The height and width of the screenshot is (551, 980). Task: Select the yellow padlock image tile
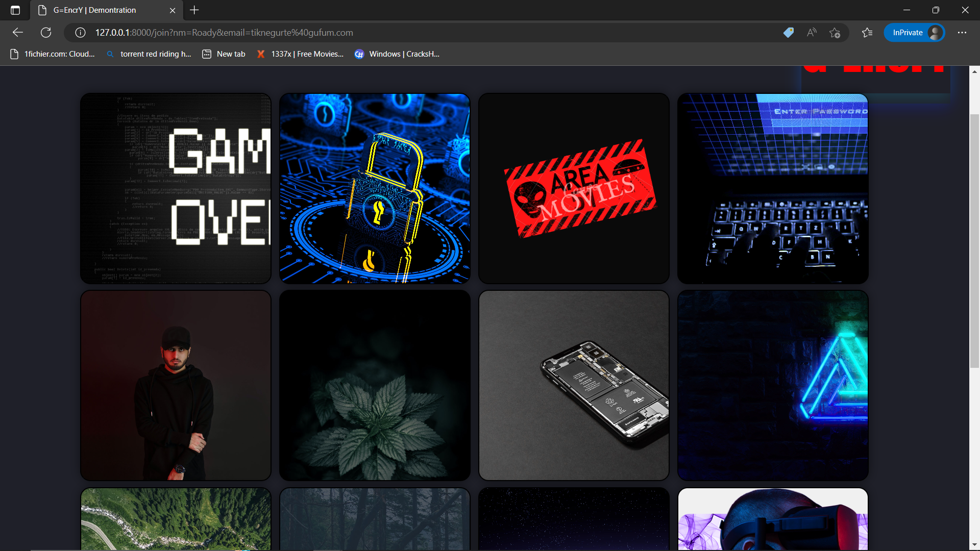click(375, 188)
